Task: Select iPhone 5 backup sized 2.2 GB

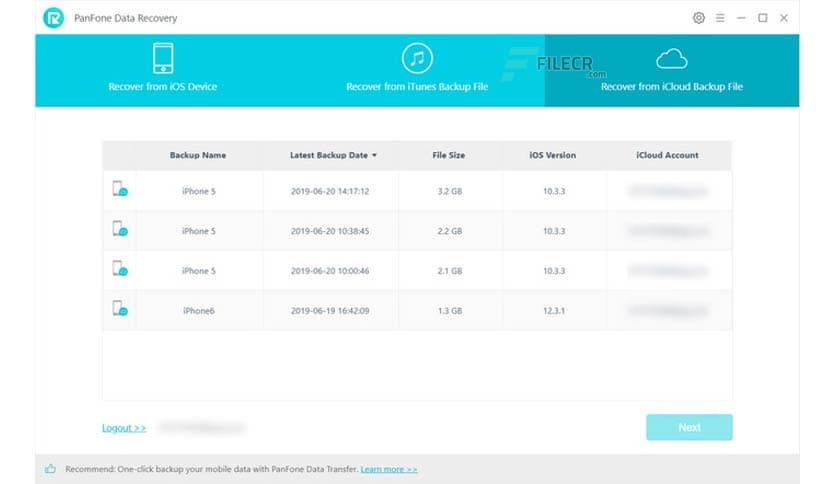Action: click(199, 231)
